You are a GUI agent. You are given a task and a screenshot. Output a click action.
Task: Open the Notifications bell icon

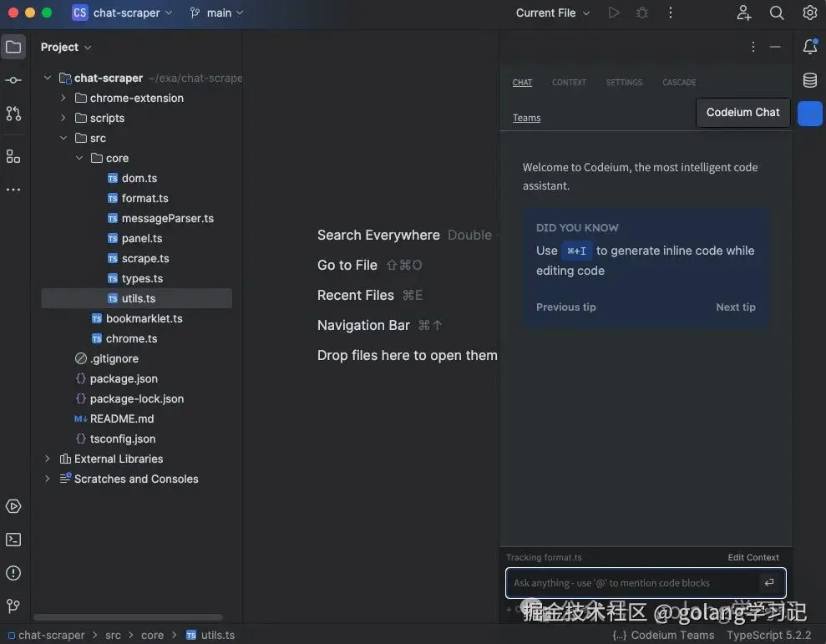click(810, 47)
